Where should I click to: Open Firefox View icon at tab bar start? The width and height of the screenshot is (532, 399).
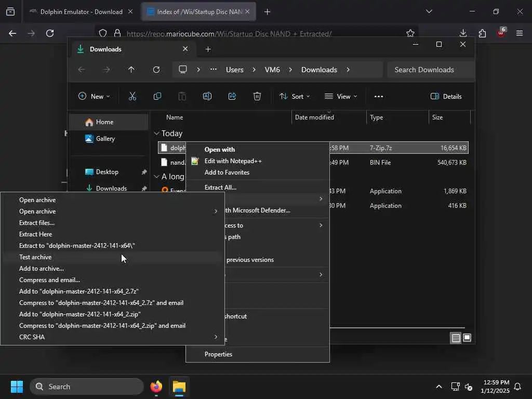pos(10,11)
